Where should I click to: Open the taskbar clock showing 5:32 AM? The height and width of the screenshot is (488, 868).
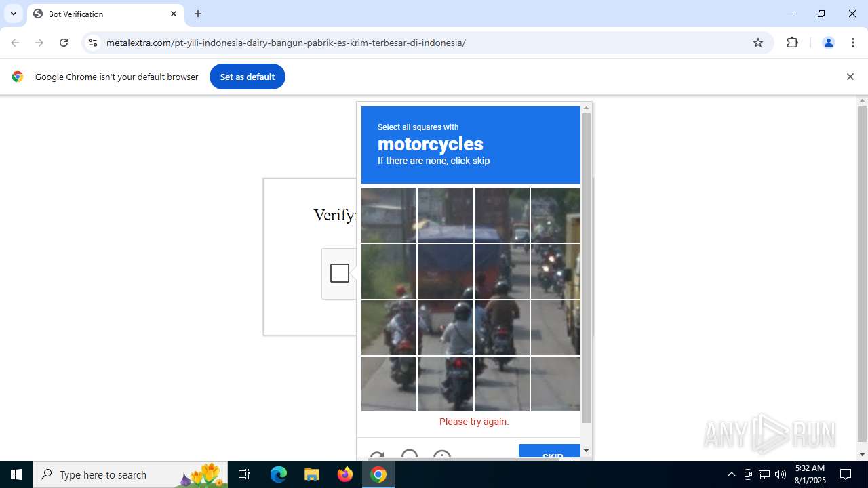pos(810,474)
